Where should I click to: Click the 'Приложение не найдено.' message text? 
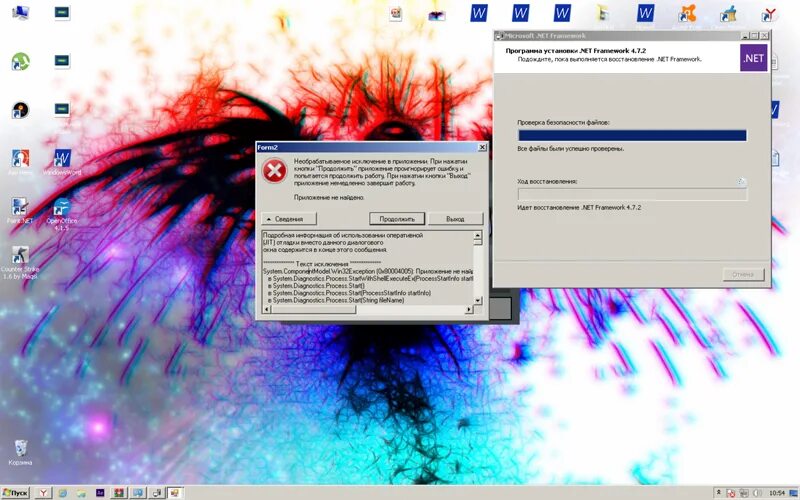tap(329, 197)
